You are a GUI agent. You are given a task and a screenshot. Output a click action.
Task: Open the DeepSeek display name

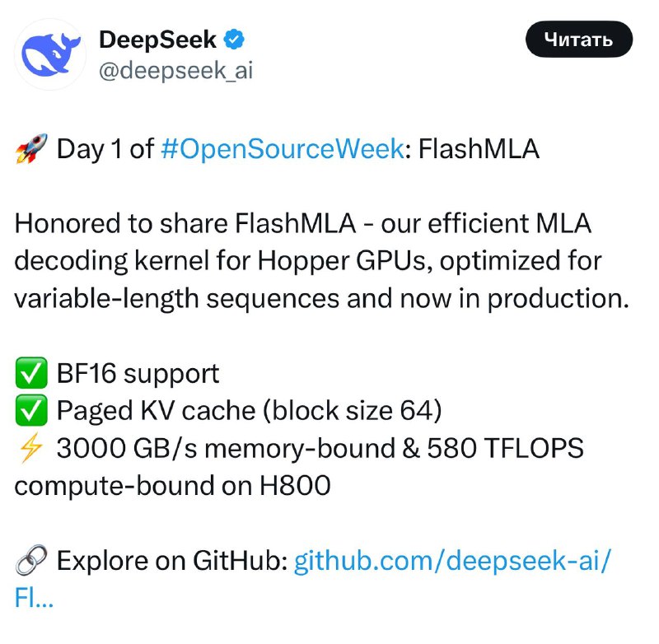tap(157, 40)
